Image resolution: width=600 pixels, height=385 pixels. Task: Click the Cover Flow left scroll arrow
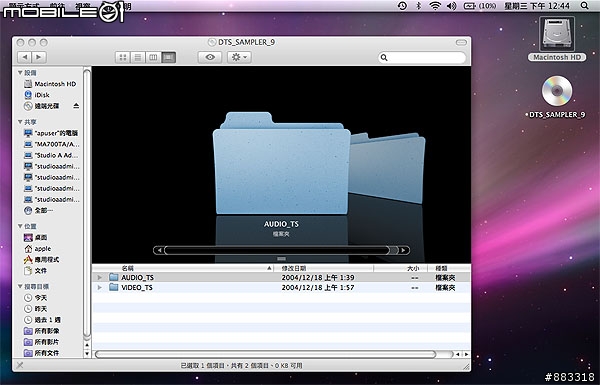(159, 250)
